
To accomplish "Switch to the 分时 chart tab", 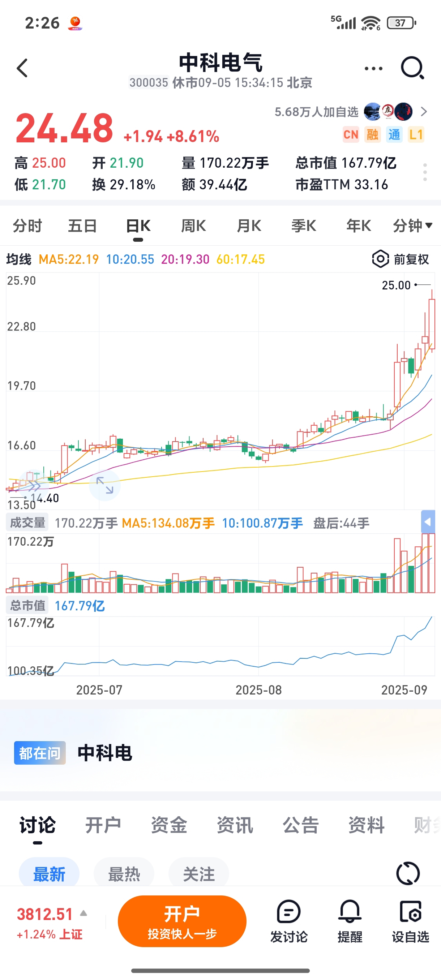I will (27, 226).
